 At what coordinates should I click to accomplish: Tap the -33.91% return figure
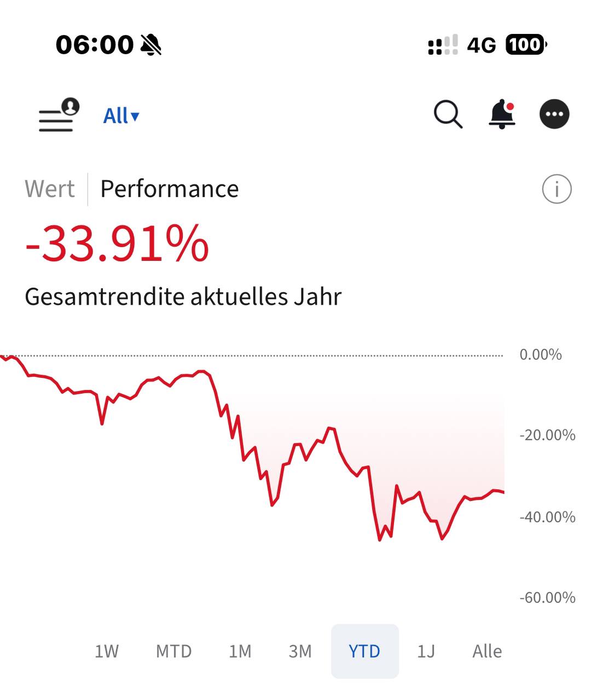(117, 244)
